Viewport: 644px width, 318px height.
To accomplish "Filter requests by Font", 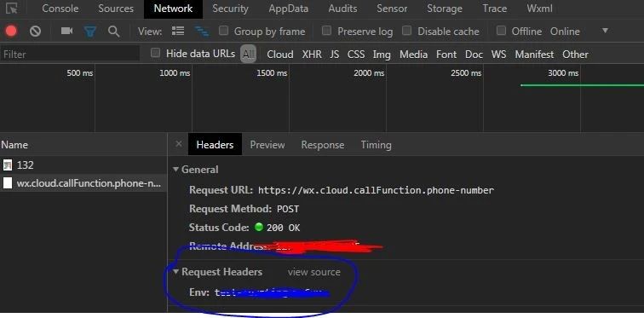I will click(x=446, y=55).
